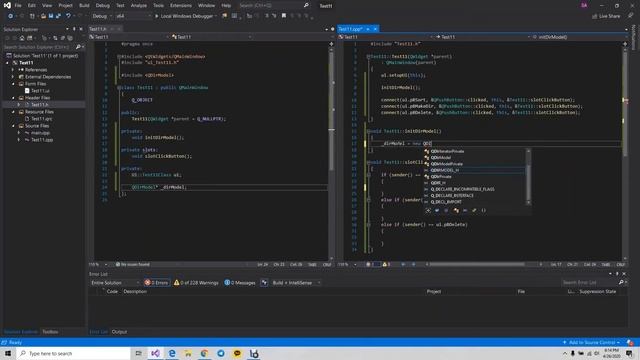Open the initDirModel() member navigation dropdown
640x360 pixels.
[580, 37]
